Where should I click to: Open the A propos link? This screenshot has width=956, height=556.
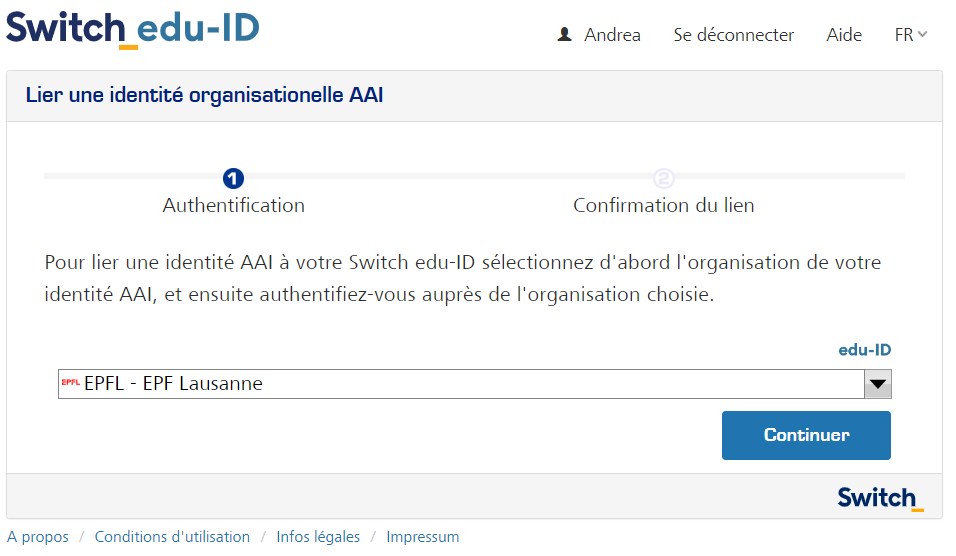click(x=38, y=537)
